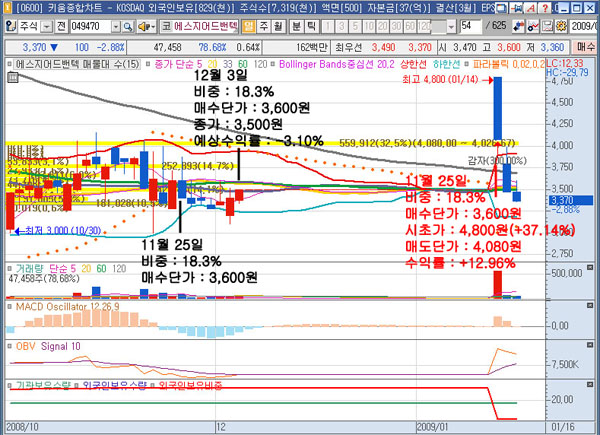
Task: Select the 30 interval button
Action: pos(396,26)
